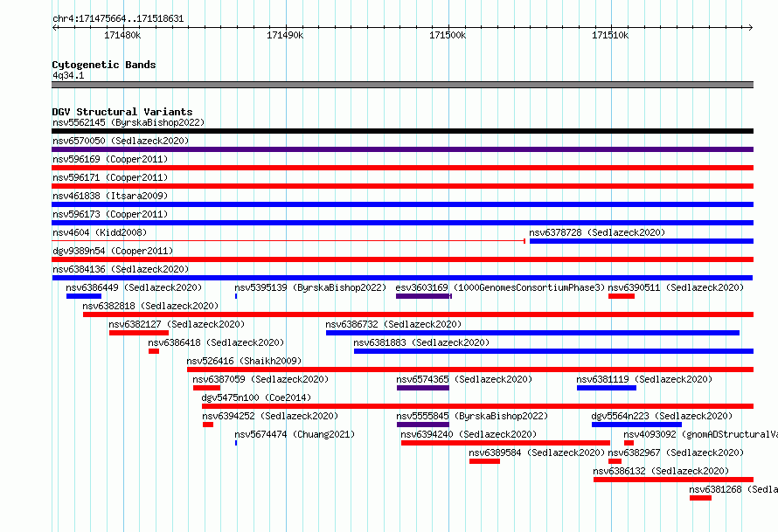Click the purple nsv5555845 variant bar

[423, 425]
